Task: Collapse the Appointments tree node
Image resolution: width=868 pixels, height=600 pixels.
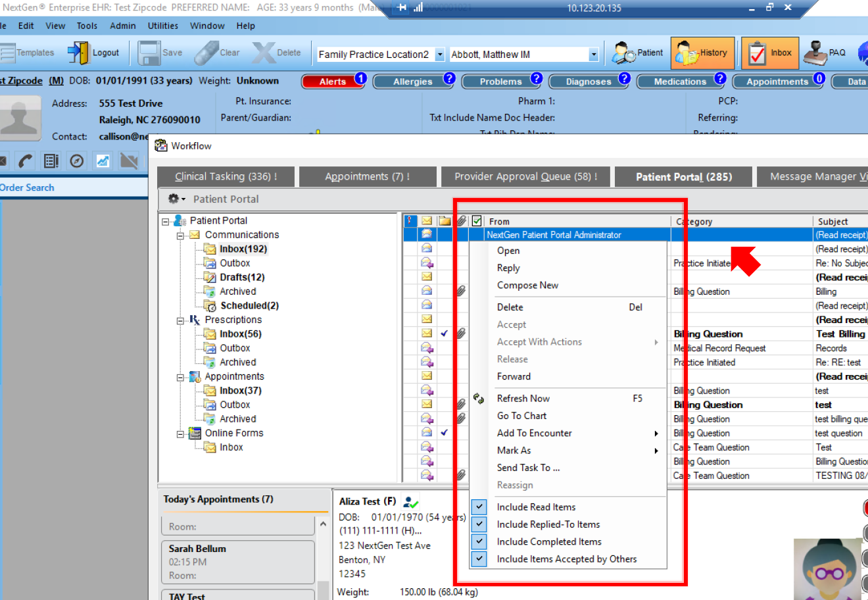Action: click(180, 378)
